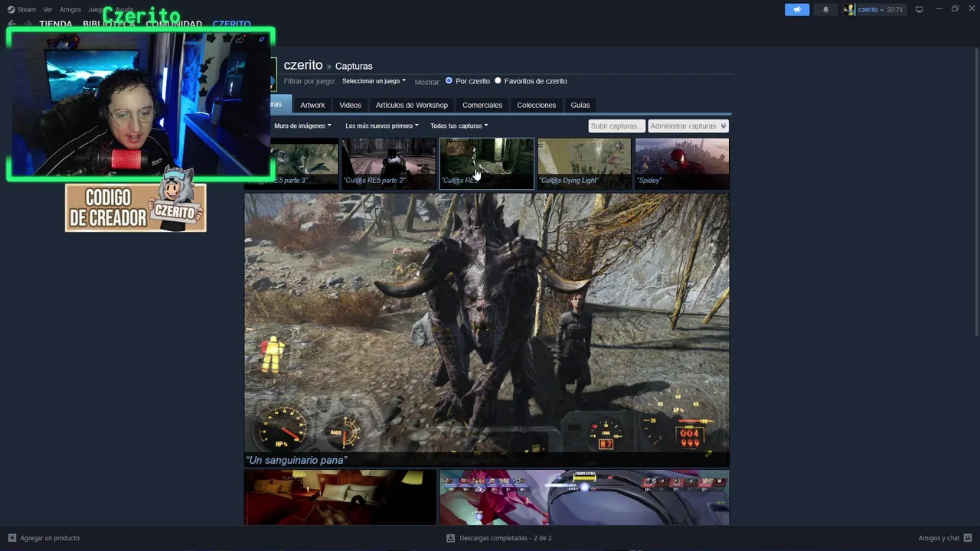
Task: Click the plus icon next to Agregar un producto
Action: (x=11, y=538)
